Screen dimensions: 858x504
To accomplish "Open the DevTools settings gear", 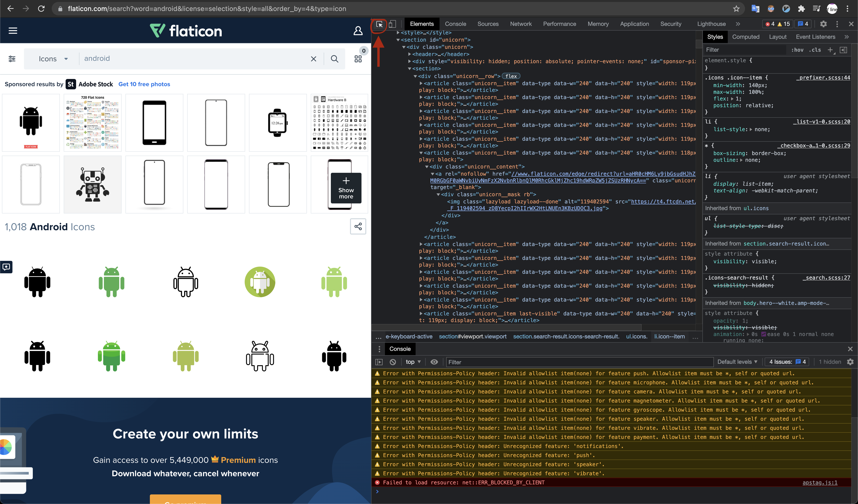I will point(823,24).
